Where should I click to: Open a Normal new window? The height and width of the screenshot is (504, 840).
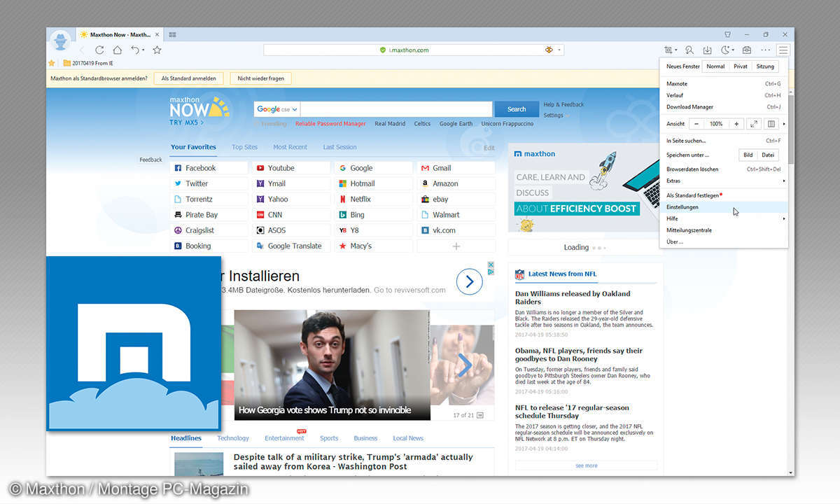tap(715, 66)
